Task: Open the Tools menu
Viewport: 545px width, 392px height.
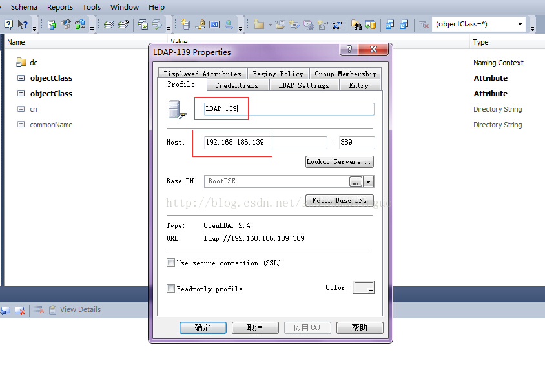Action: click(x=92, y=7)
